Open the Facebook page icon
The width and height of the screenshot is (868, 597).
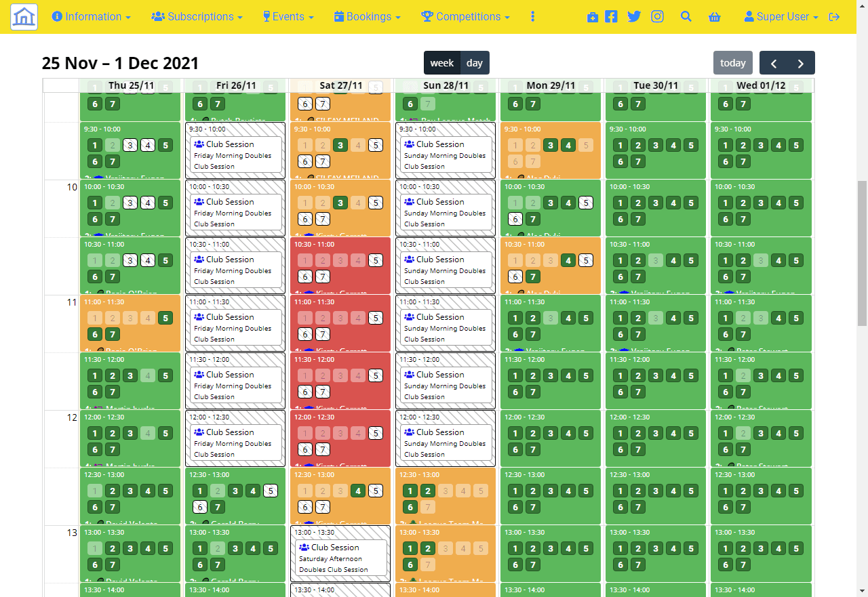click(x=611, y=17)
